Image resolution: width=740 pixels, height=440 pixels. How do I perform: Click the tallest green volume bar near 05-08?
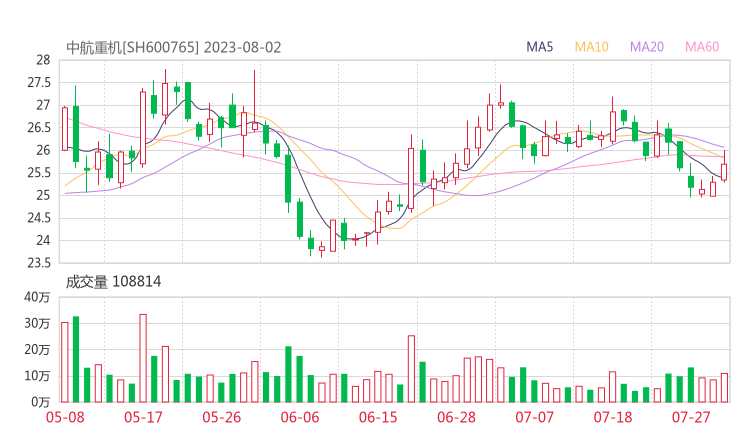click(x=76, y=359)
